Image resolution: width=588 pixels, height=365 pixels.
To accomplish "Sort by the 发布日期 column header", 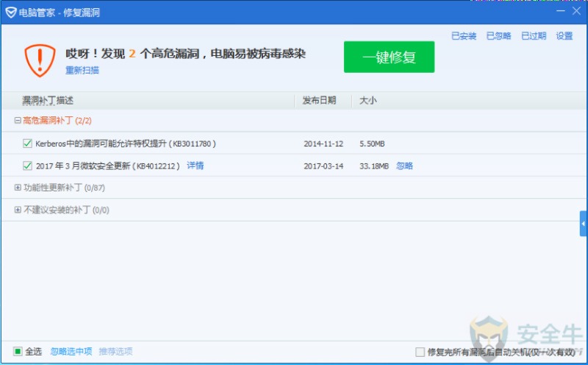I will pos(319,100).
